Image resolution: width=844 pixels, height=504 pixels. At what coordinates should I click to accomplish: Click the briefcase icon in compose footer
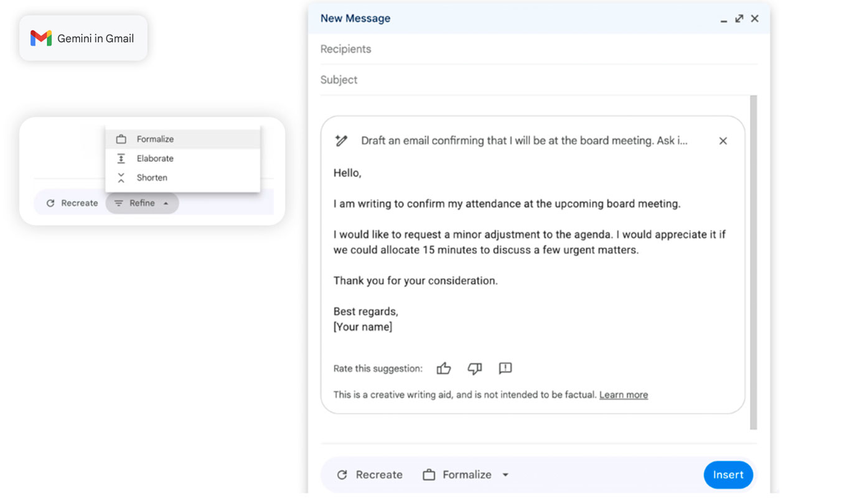tap(429, 475)
